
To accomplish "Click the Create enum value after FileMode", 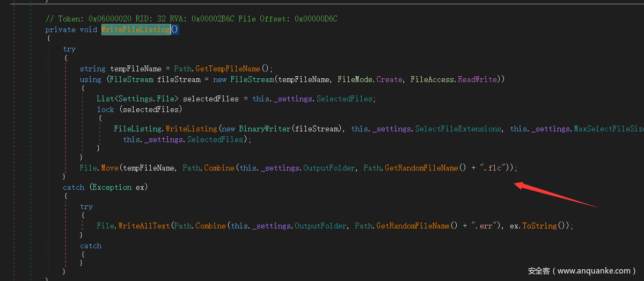I will tap(389, 79).
